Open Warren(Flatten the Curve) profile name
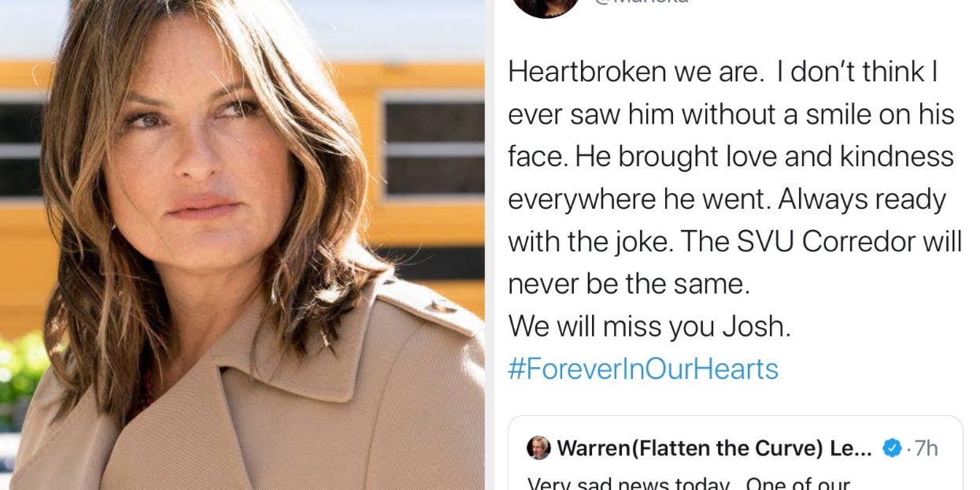Image resolution: width=980 pixels, height=490 pixels. pos(714,448)
